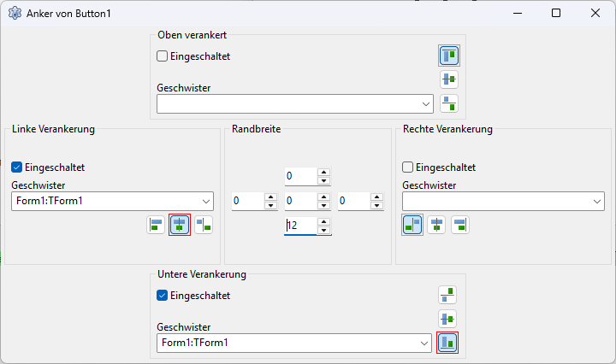Anchor left to sibling's right side icon

tap(204, 225)
